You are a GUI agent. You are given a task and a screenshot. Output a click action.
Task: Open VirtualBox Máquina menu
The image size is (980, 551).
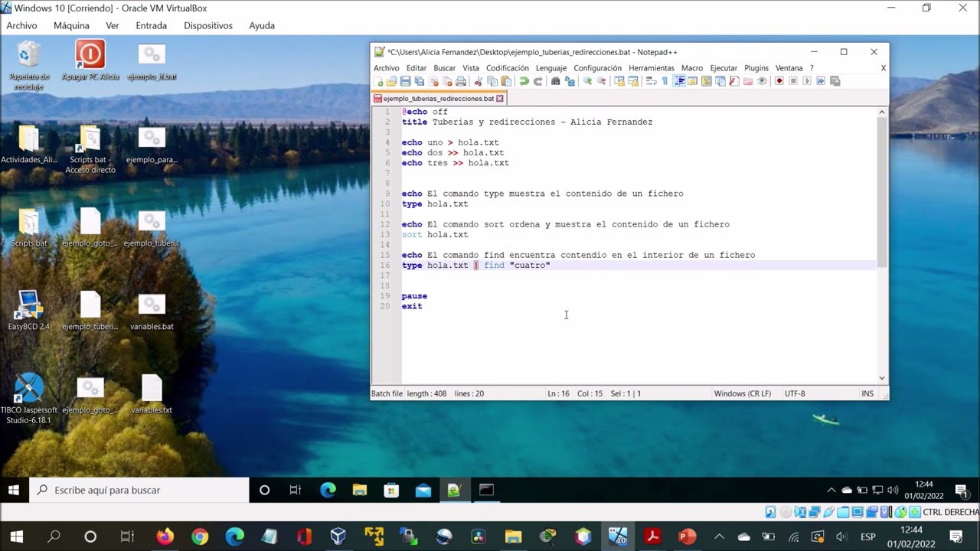[x=71, y=25]
